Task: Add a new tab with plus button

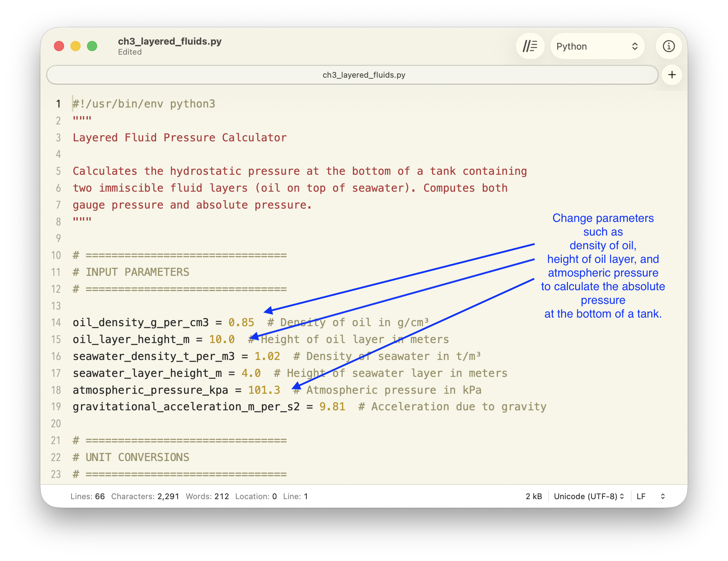Action: (672, 75)
